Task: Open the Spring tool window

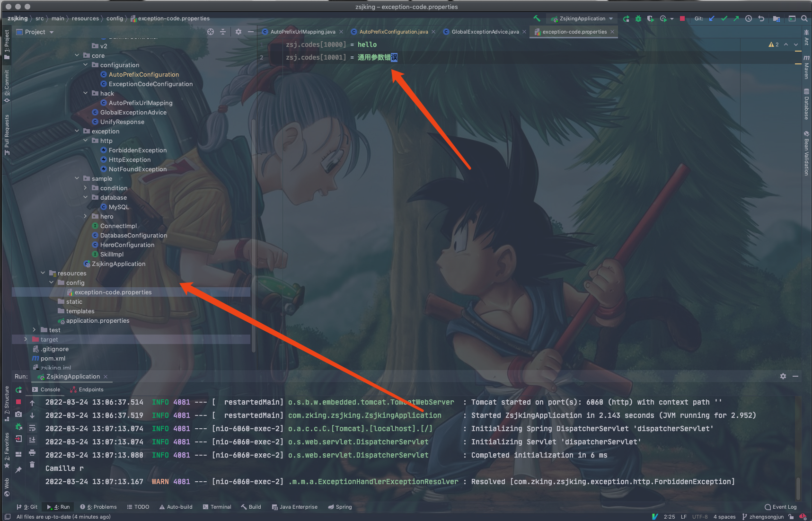Action: pos(340,507)
